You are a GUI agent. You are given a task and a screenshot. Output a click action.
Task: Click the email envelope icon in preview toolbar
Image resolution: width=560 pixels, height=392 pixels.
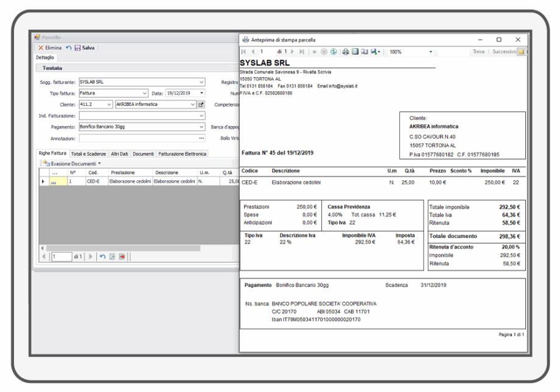coord(522,52)
